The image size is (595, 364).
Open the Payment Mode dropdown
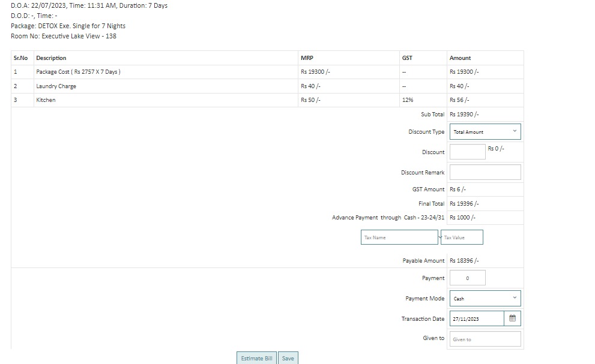(x=485, y=299)
